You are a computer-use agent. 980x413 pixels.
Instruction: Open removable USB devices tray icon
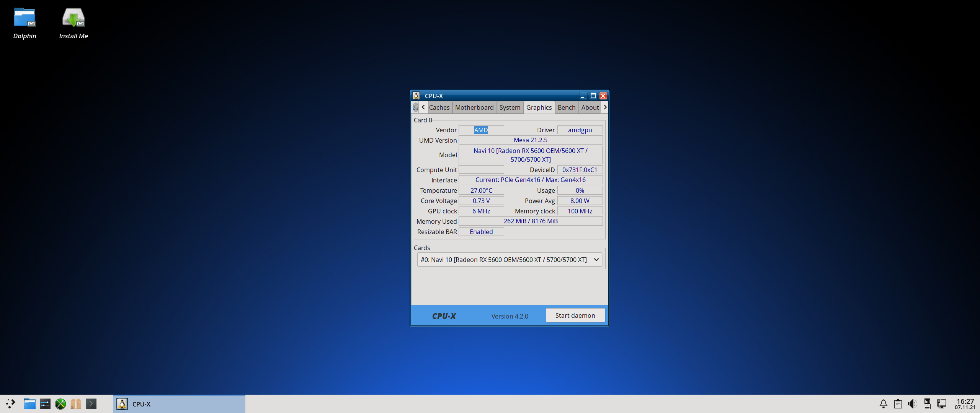pyautogui.click(x=927, y=404)
